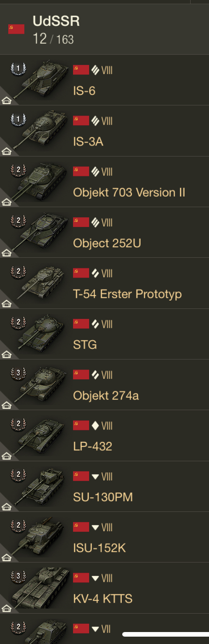Click the garage icon on the KV-4 KTTS row

(7, 608)
